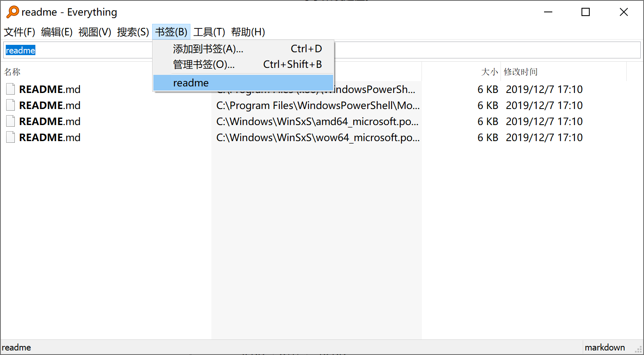644x355 pixels.
Task: Choose 管理书签(O)... from the menu
Action: [x=243, y=65]
